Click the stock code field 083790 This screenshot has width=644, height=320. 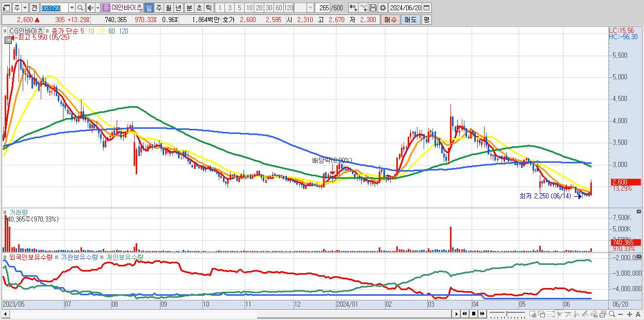pyautogui.click(x=54, y=8)
